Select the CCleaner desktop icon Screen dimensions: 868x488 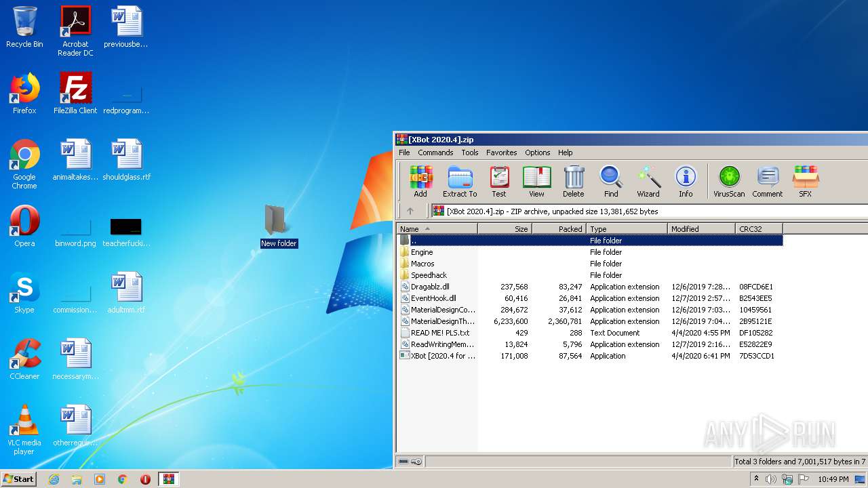pos(24,359)
